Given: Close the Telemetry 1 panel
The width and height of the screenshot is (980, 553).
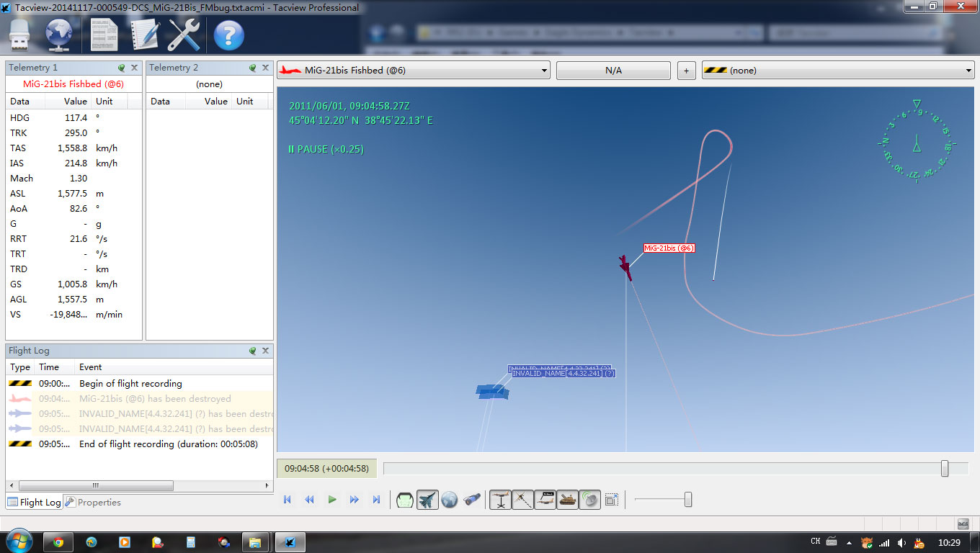Looking at the screenshot, I should (x=134, y=68).
